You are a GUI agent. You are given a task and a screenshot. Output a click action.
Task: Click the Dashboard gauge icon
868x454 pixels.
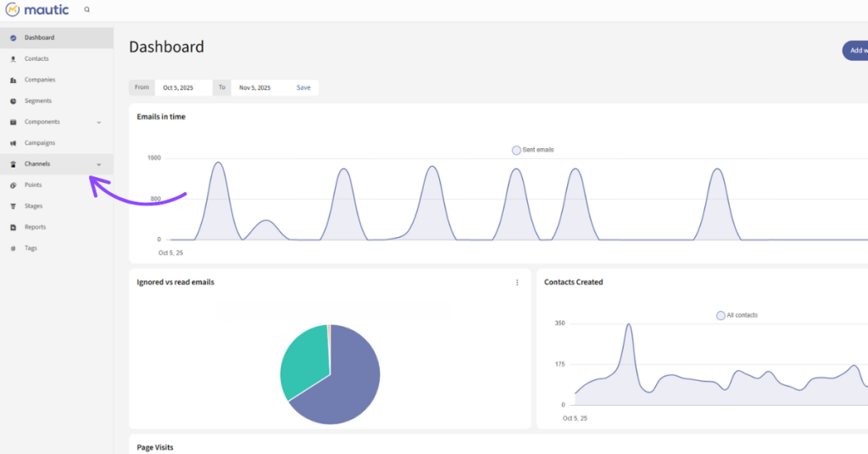point(14,37)
